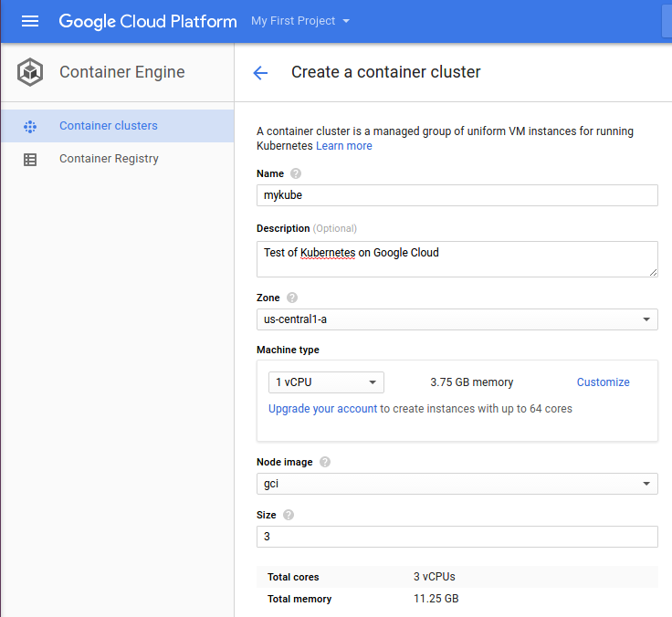Show help for the Zone field
This screenshot has height=617, width=672.
click(x=292, y=298)
